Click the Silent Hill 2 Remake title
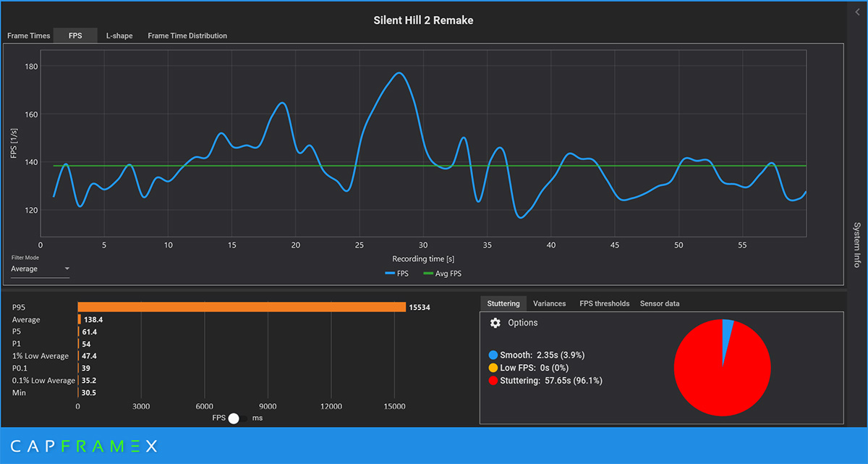The height and width of the screenshot is (464, 868). [423, 20]
